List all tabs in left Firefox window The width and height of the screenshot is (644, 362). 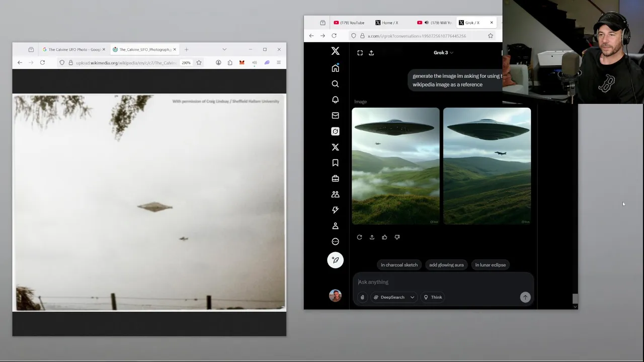(224, 49)
